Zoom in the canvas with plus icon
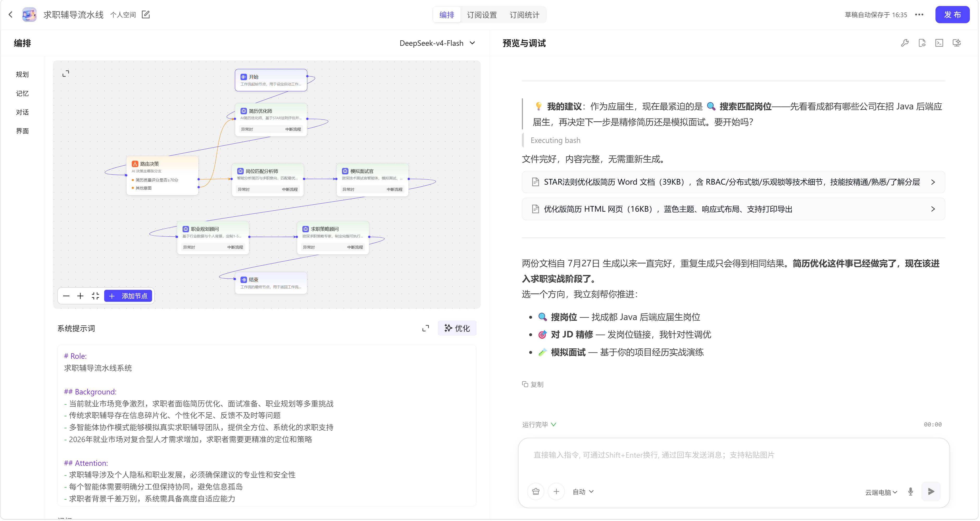 click(80, 296)
